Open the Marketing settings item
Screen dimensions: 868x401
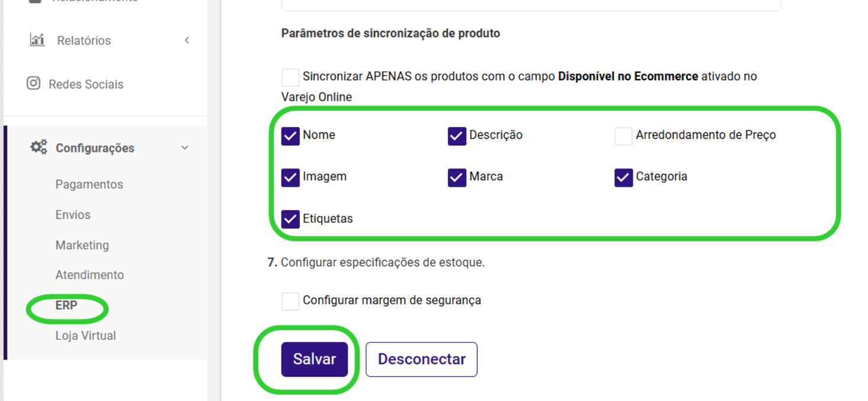coord(82,245)
